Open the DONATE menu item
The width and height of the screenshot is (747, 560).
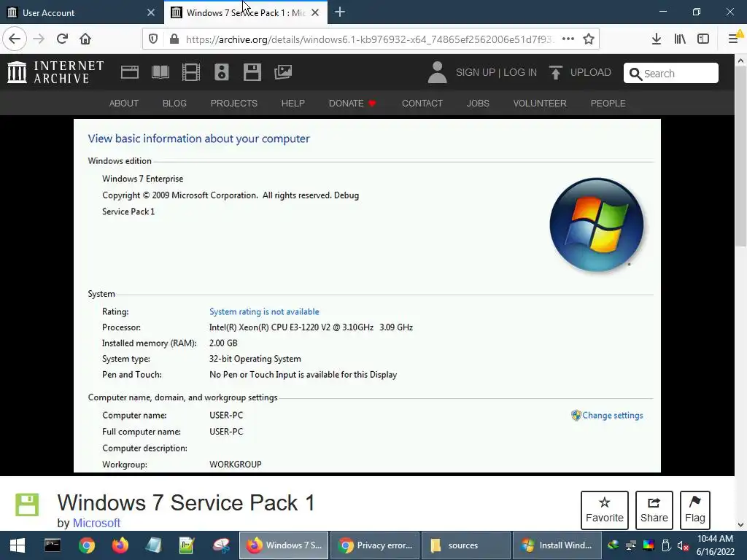[x=352, y=104]
